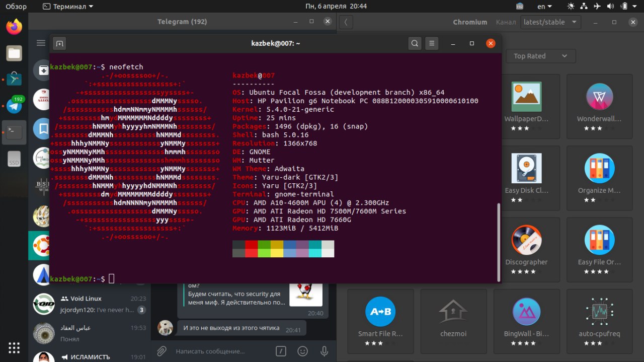644x362 pixels.
Task: Open the Top Rated sort dropdown
Action: click(541, 56)
